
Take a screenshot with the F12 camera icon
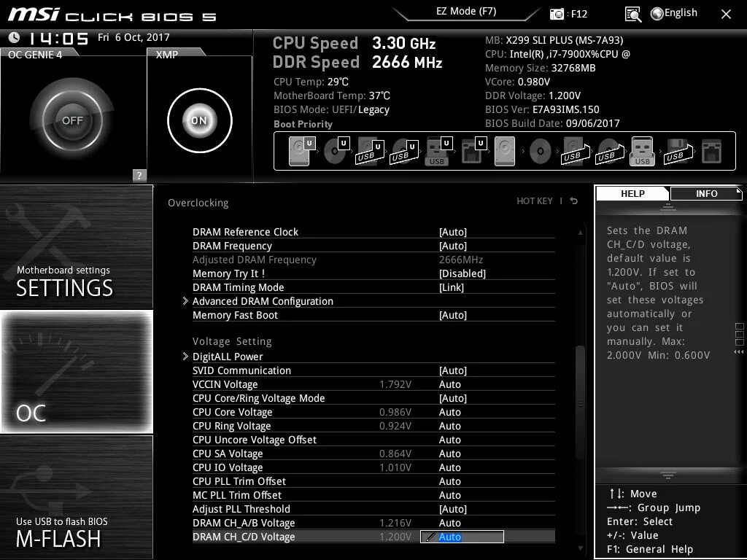[x=557, y=14]
